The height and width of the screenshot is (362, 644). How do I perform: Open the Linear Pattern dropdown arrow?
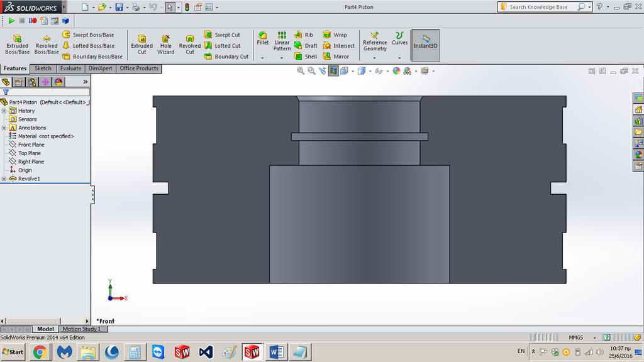281,58
